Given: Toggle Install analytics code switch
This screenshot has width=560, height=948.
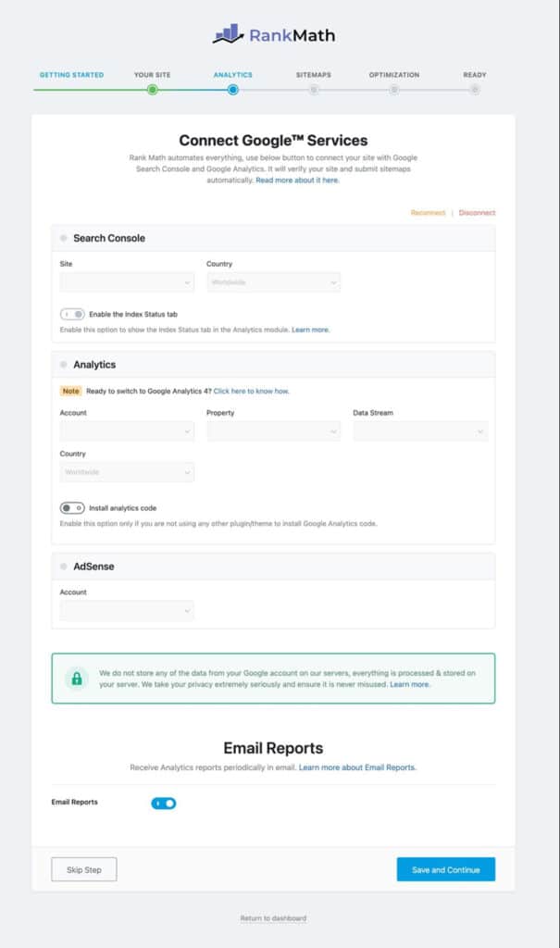Looking at the screenshot, I should pyautogui.click(x=72, y=508).
